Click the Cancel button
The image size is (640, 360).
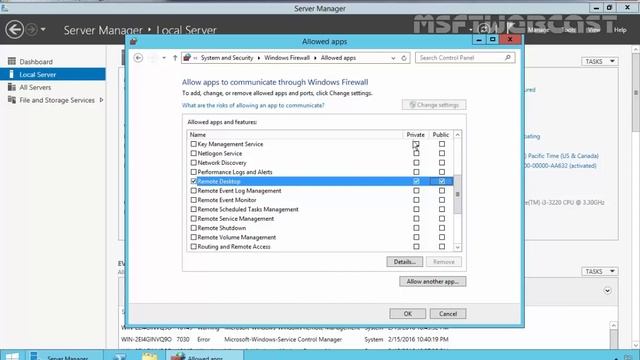coord(448,314)
